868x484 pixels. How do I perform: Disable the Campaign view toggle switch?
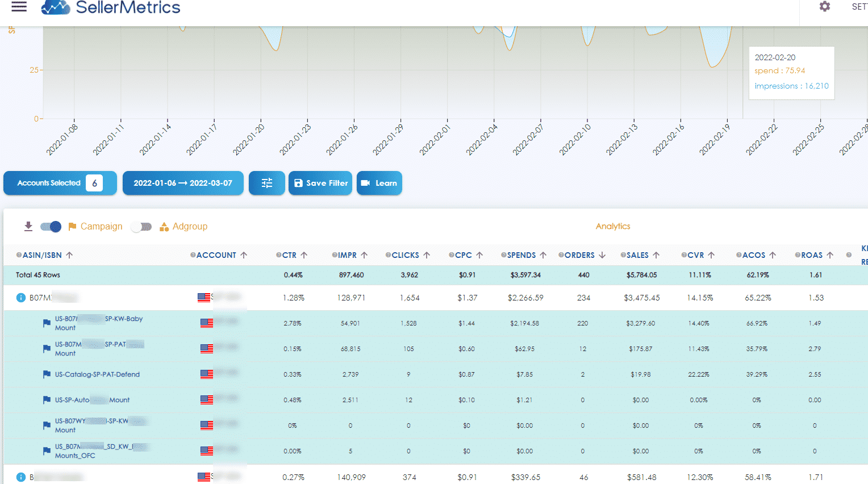pos(51,226)
